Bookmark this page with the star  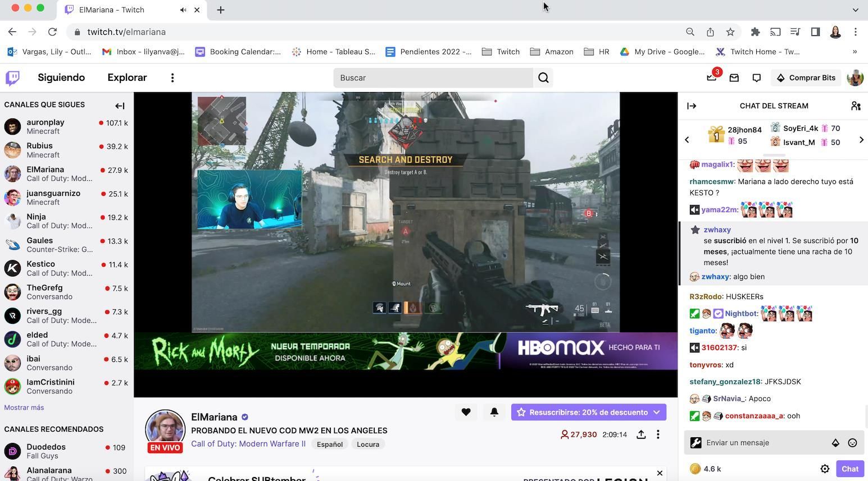pyautogui.click(x=730, y=32)
